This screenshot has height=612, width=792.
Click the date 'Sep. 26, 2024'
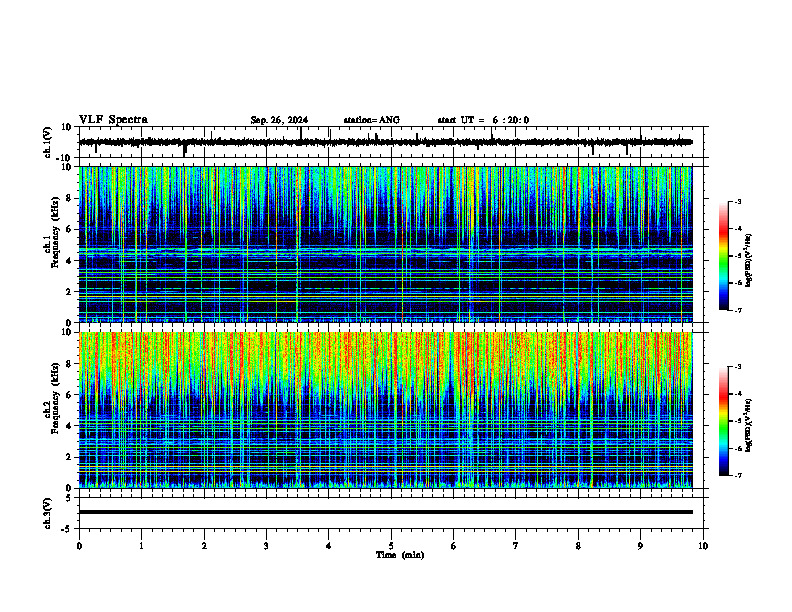pyautogui.click(x=279, y=120)
